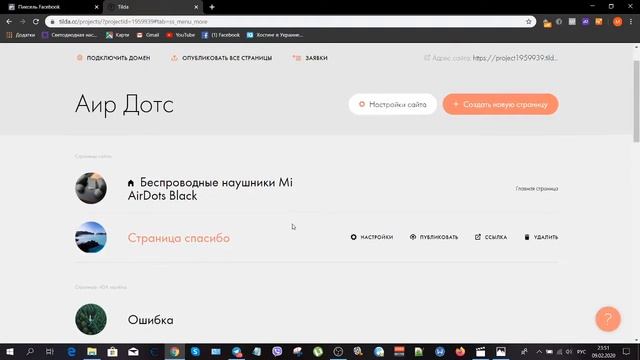
Task: Click the home icon beside Беспроводные наушники
Action: pyautogui.click(x=131, y=183)
